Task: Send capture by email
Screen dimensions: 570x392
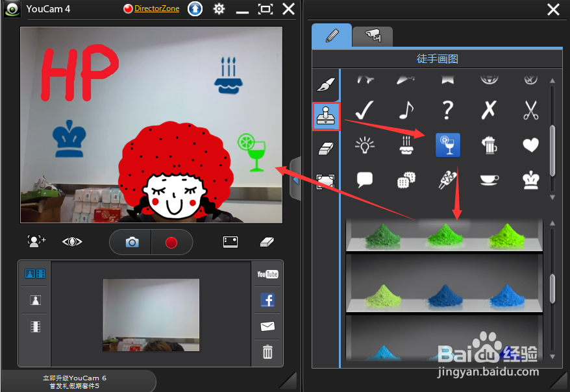Action: pos(267,326)
